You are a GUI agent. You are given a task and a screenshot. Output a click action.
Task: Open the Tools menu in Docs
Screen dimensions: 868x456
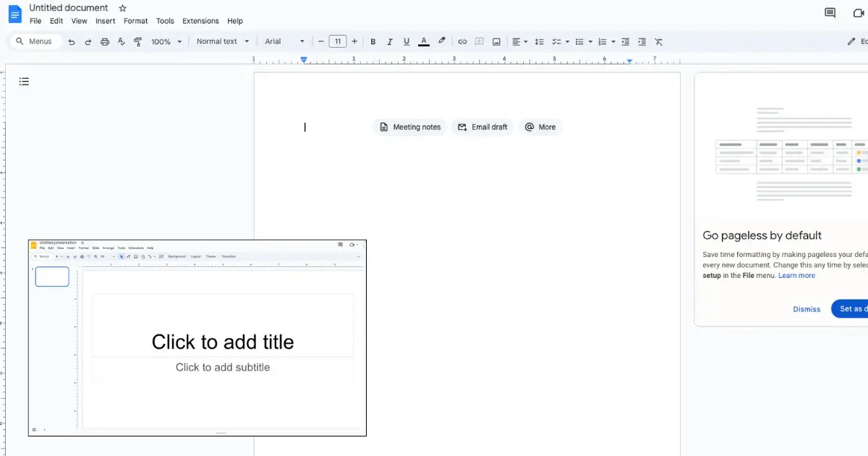(165, 21)
